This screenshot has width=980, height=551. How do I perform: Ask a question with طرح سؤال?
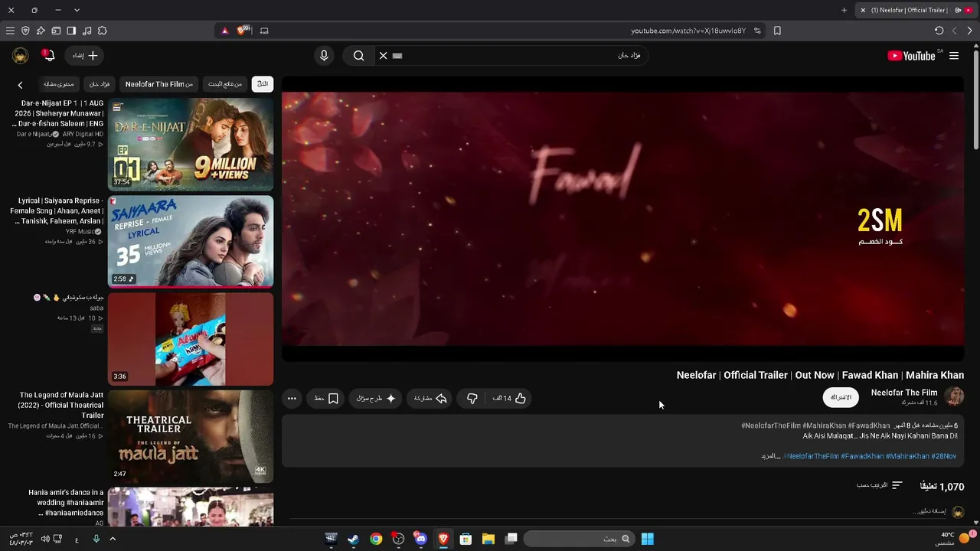(x=376, y=399)
